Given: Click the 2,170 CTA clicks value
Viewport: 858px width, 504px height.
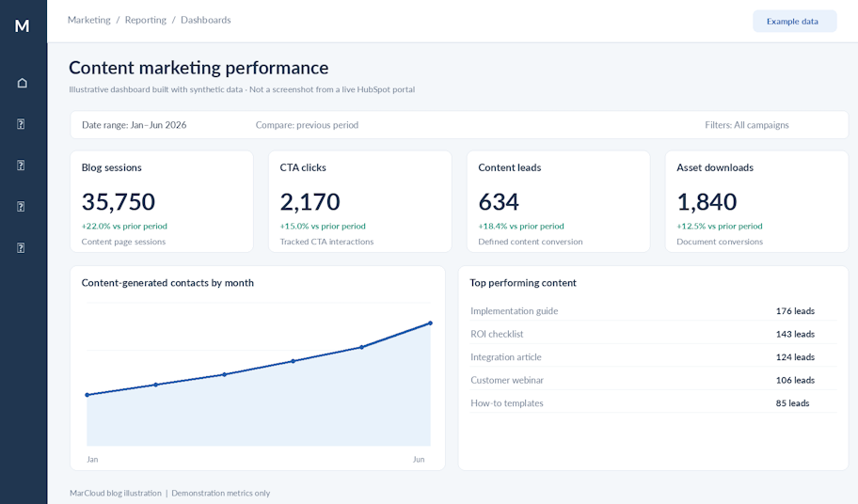Looking at the screenshot, I should pos(310,202).
